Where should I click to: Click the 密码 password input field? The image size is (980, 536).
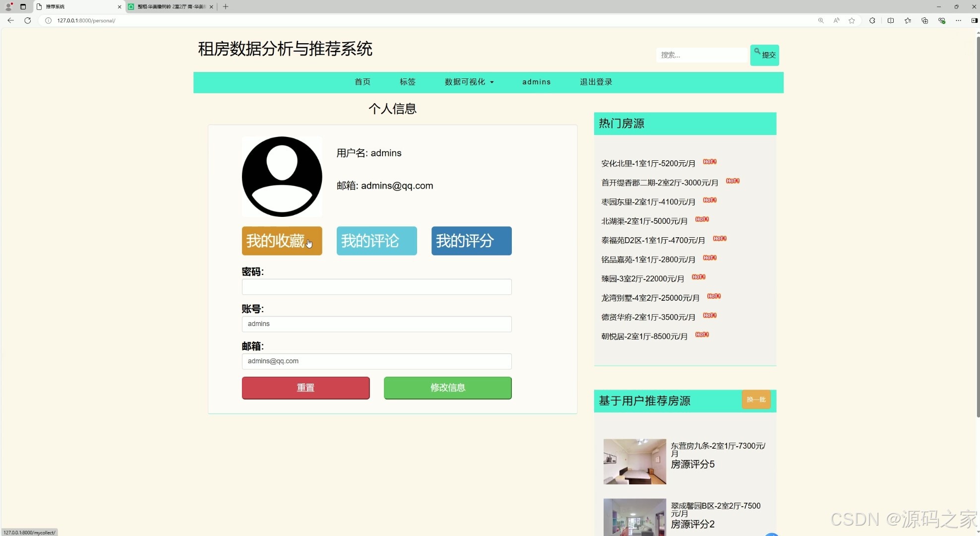(376, 287)
